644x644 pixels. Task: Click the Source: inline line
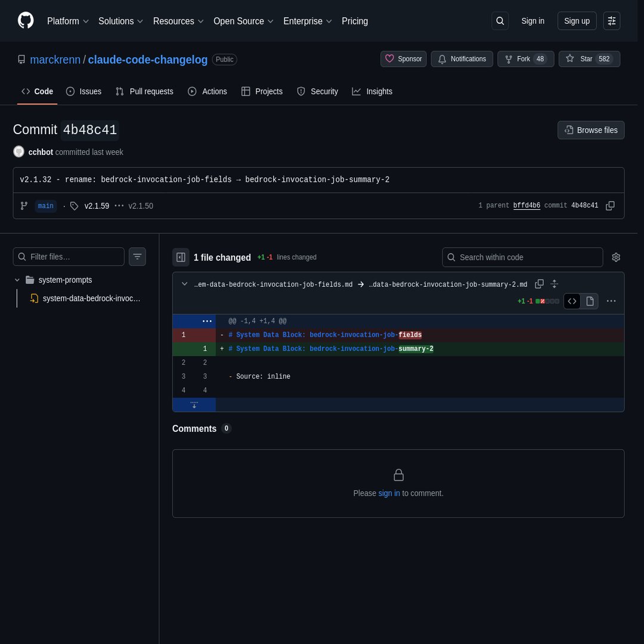tap(259, 377)
